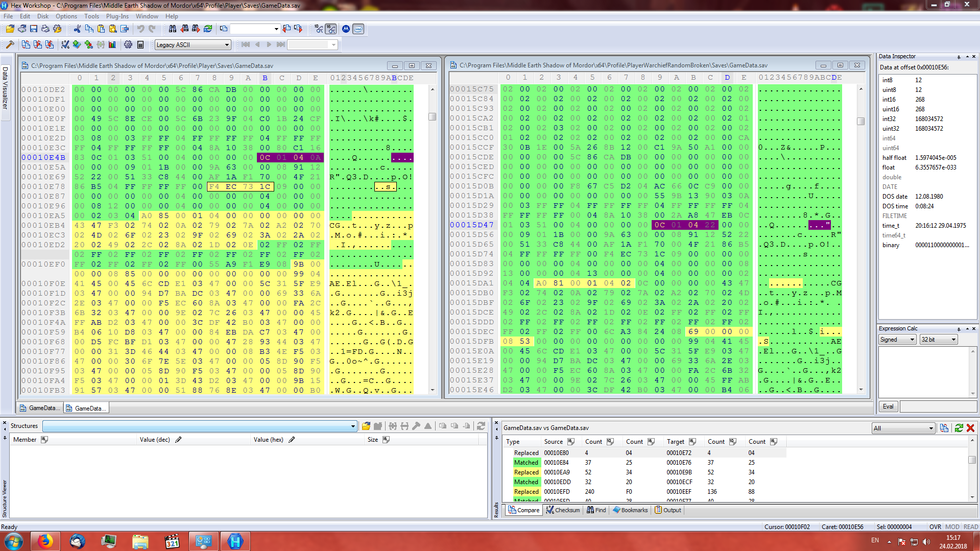Click the Eval button
This screenshot has height=551, width=980.
click(888, 406)
